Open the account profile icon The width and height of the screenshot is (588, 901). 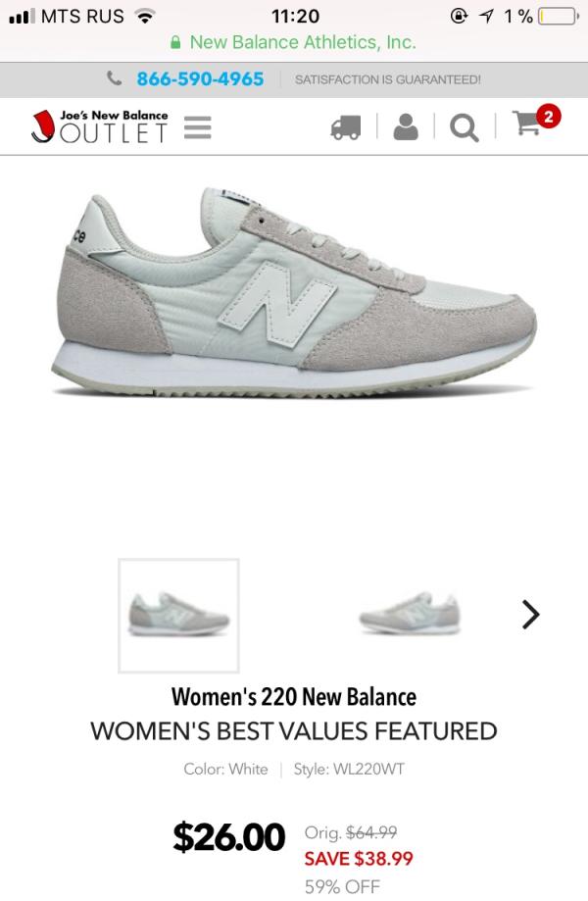pyautogui.click(x=406, y=127)
